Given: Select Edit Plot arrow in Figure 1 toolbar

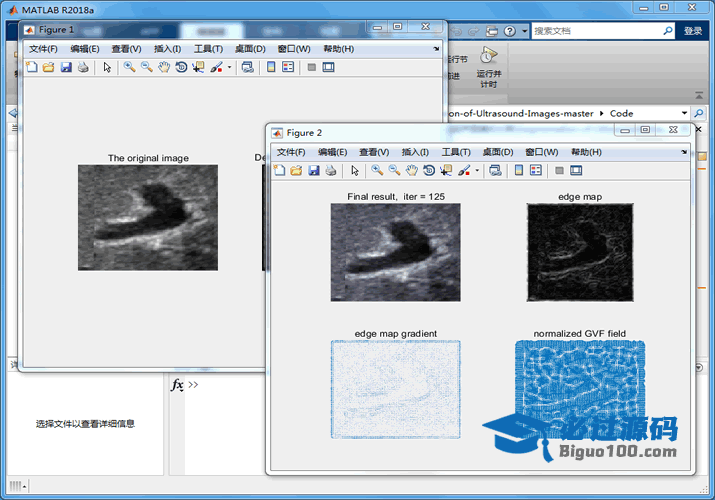Looking at the screenshot, I should 107,67.
